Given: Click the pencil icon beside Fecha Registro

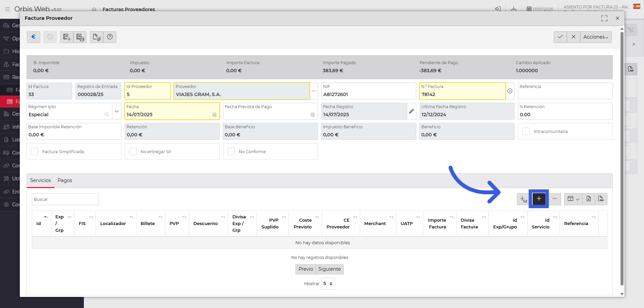Looking at the screenshot, I should tap(412, 111).
